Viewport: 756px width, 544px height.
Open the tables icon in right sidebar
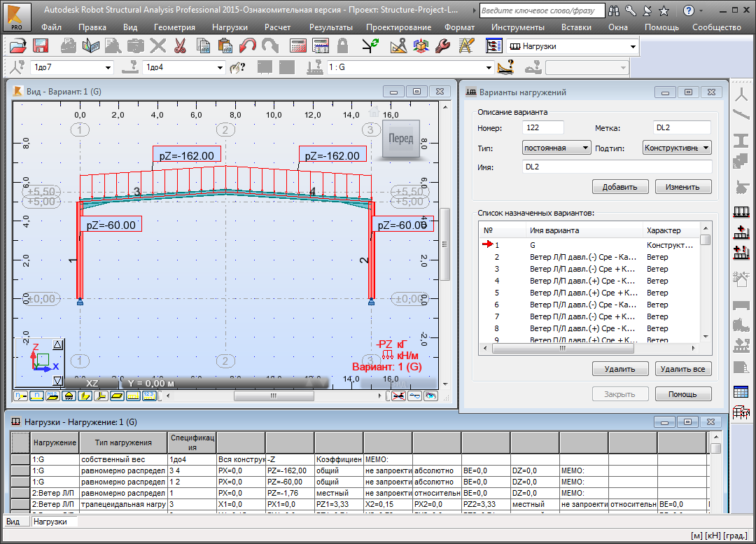[x=741, y=391]
